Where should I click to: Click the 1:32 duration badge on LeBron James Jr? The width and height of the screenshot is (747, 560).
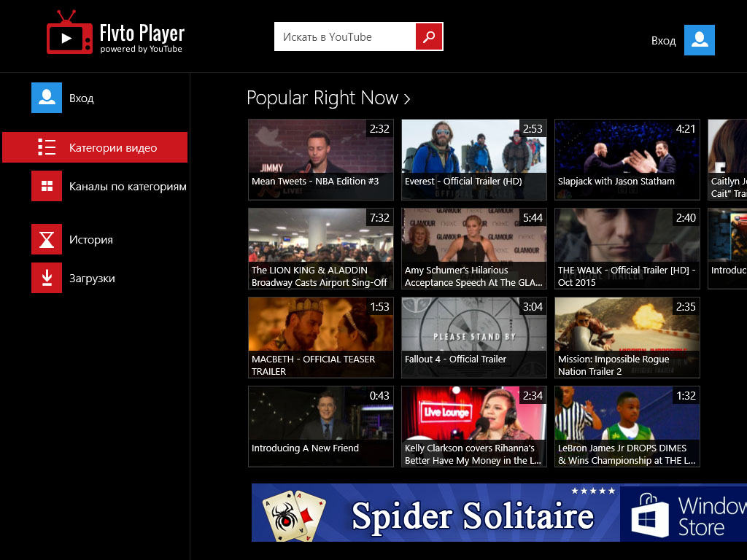point(686,396)
